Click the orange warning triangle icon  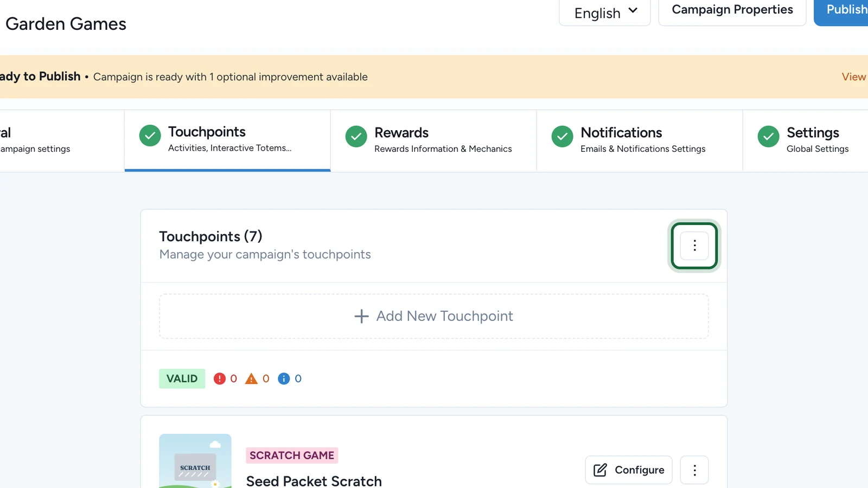251,378
